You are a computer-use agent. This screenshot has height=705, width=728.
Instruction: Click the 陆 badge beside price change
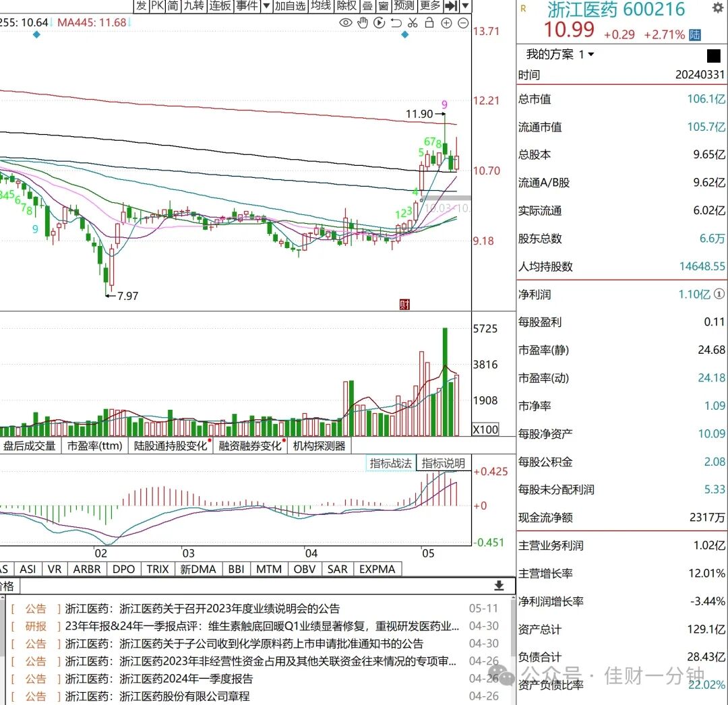tap(695, 35)
